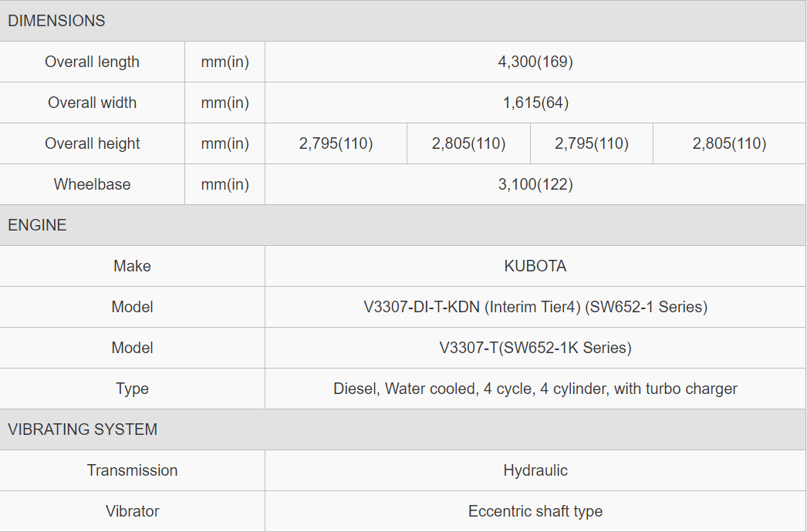The height and width of the screenshot is (532, 807).
Task: Click the first 2,795(110) height value
Action: click(x=336, y=143)
